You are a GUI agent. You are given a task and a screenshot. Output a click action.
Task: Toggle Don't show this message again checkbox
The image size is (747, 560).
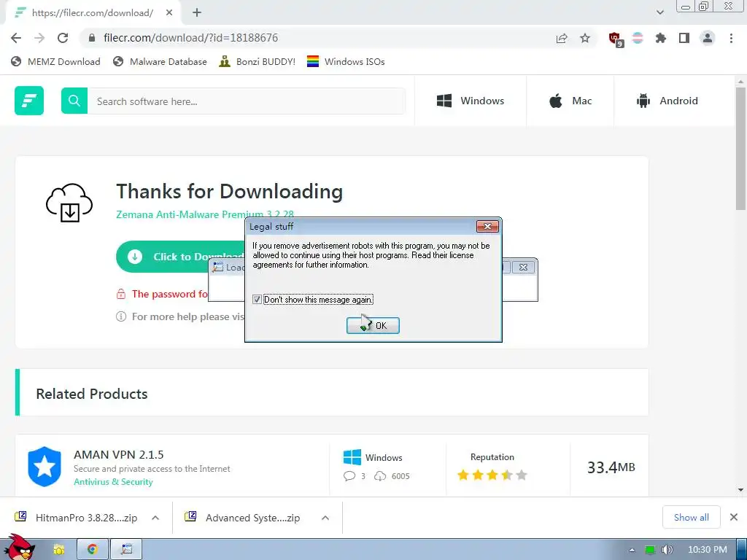(258, 300)
